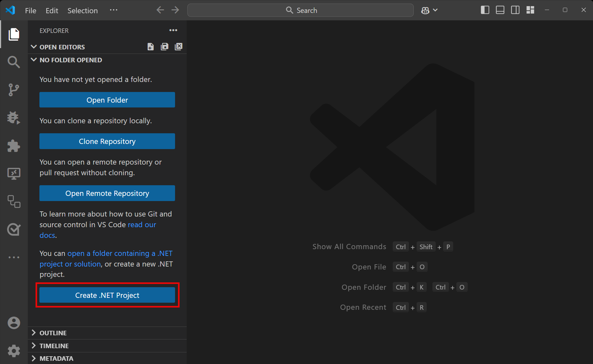This screenshot has width=593, height=364.
Task: Open the Manage settings gear
Action: [x=14, y=351]
